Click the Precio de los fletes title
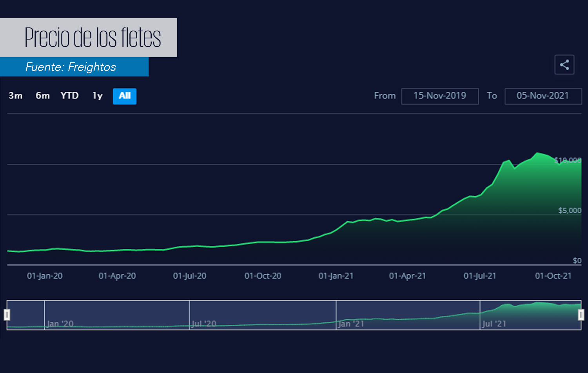The image size is (588, 373). coord(93,38)
